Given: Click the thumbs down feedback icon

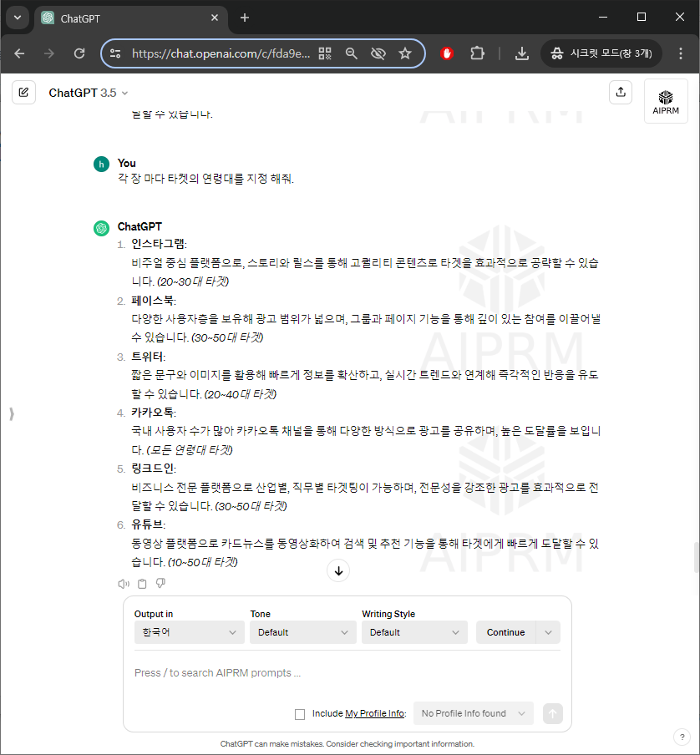Looking at the screenshot, I should (x=160, y=584).
